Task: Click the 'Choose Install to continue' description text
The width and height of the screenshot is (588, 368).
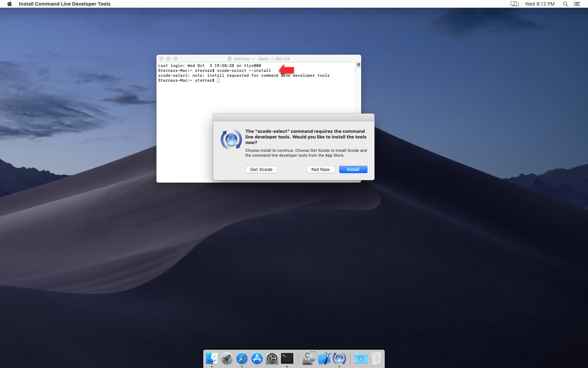Action: 306,153
